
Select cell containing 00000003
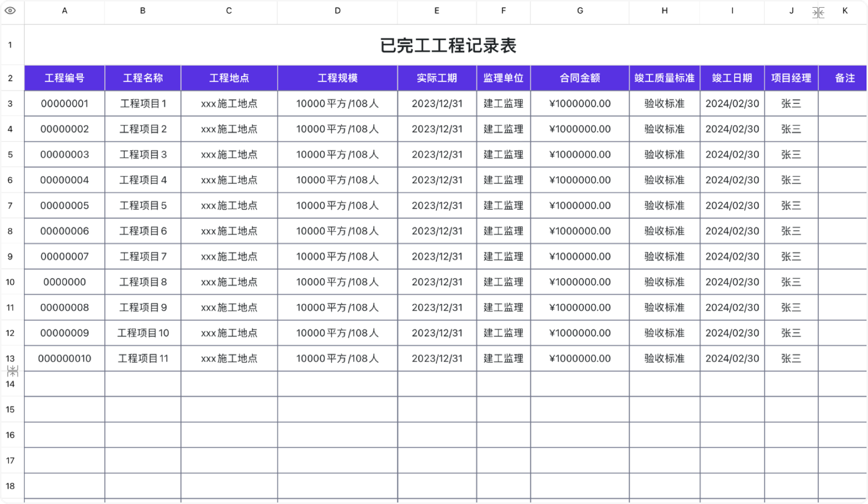(x=65, y=155)
